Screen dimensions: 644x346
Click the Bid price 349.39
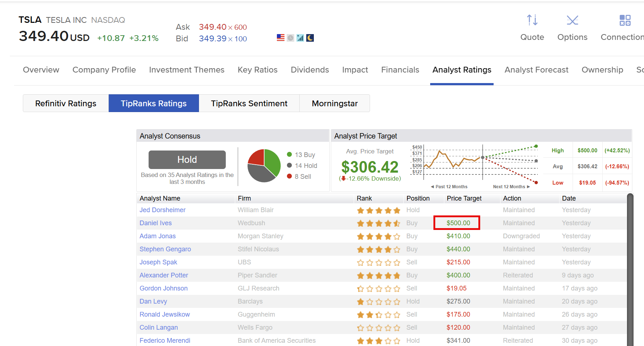pyautogui.click(x=213, y=38)
